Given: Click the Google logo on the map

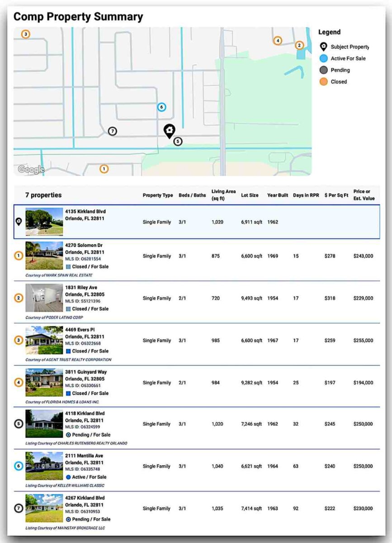Looking at the screenshot, I should click(31, 170).
